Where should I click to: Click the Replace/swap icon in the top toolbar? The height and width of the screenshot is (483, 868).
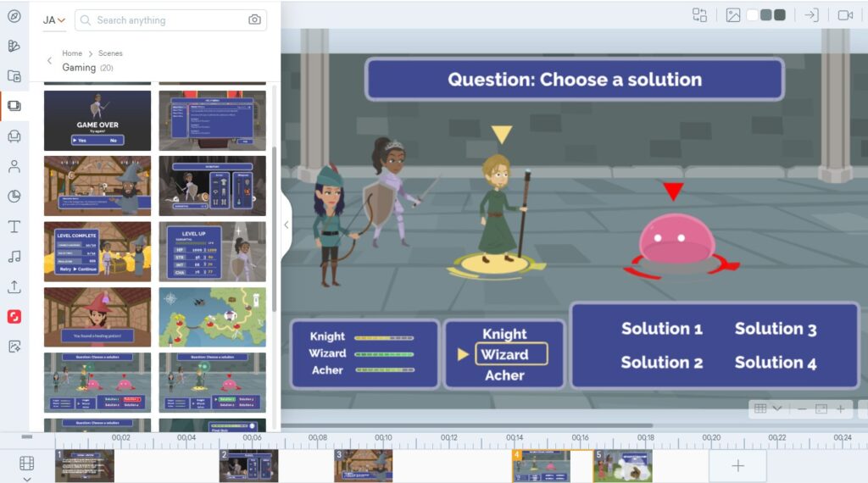pos(699,15)
